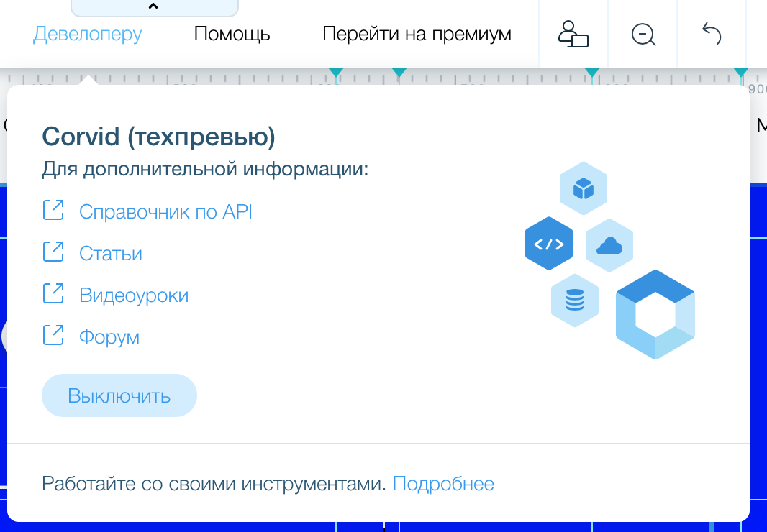Follow the Подробнее link
The image size is (767, 532).
click(443, 484)
